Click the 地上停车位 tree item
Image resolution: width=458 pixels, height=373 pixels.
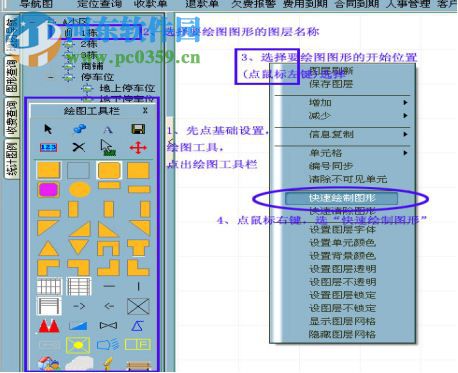[x=127, y=88]
